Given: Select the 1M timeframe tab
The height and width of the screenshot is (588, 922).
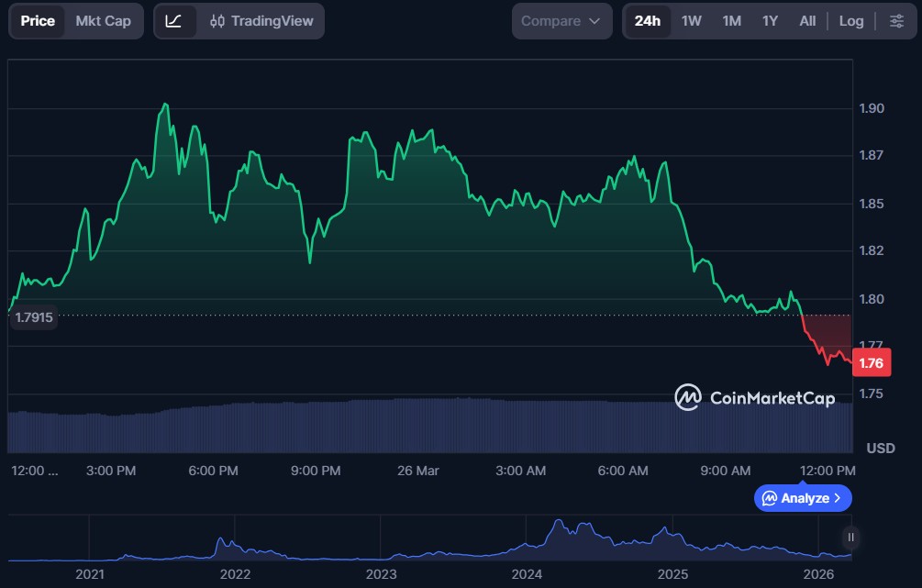Looking at the screenshot, I should click(x=730, y=20).
